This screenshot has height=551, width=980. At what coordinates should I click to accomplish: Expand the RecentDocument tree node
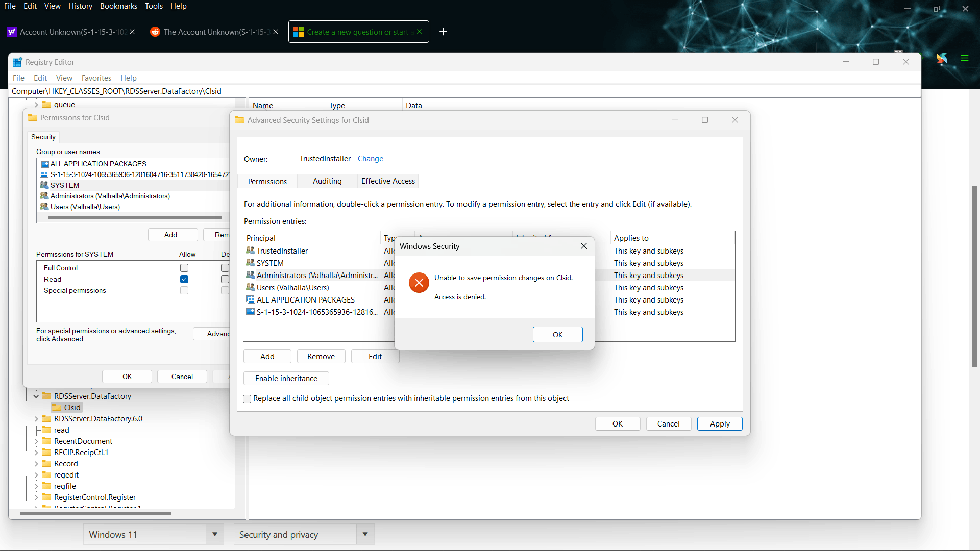click(36, 441)
